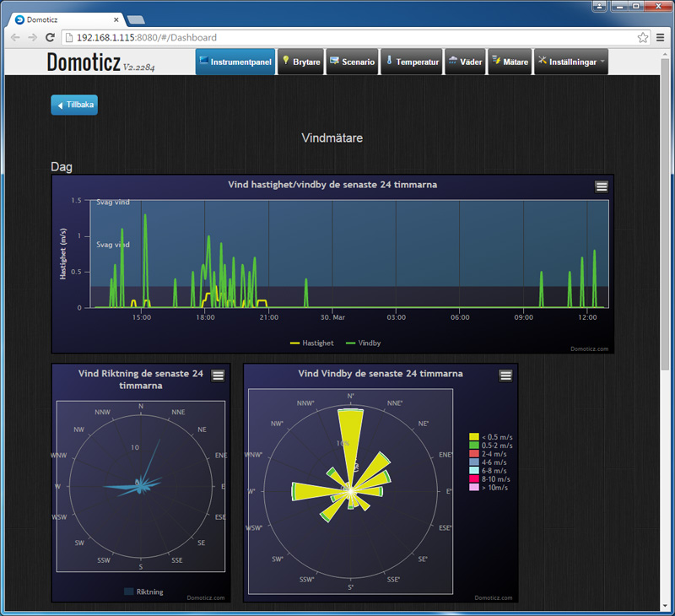Viewport: 675px width, 616px height.
Task: Toggle the 8-10 m/s legend entry
Action: [489, 479]
